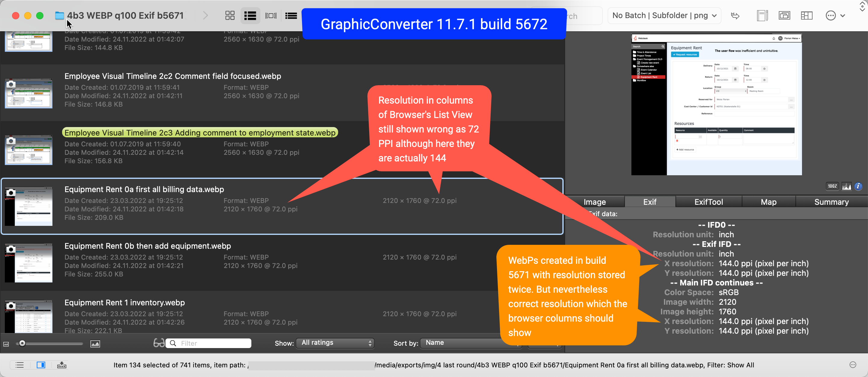Click the toolbar customize up-down chevron

click(x=862, y=6)
